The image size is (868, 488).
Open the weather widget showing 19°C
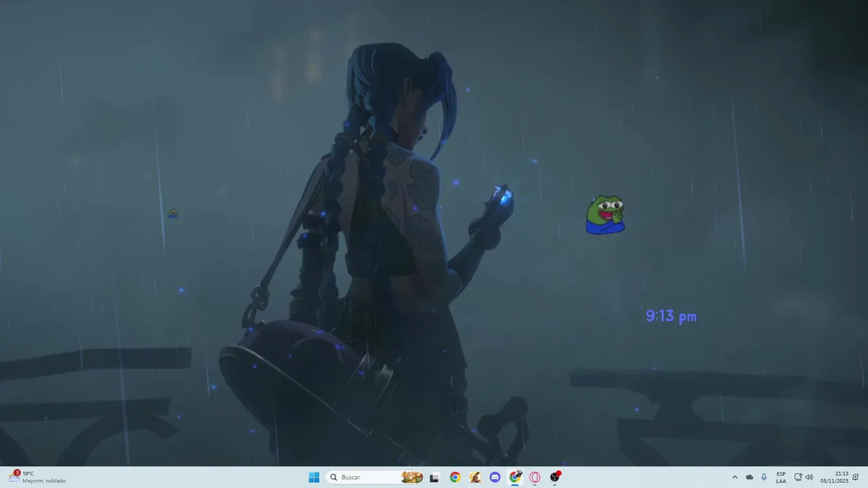pyautogui.click(x=37, y=477)
